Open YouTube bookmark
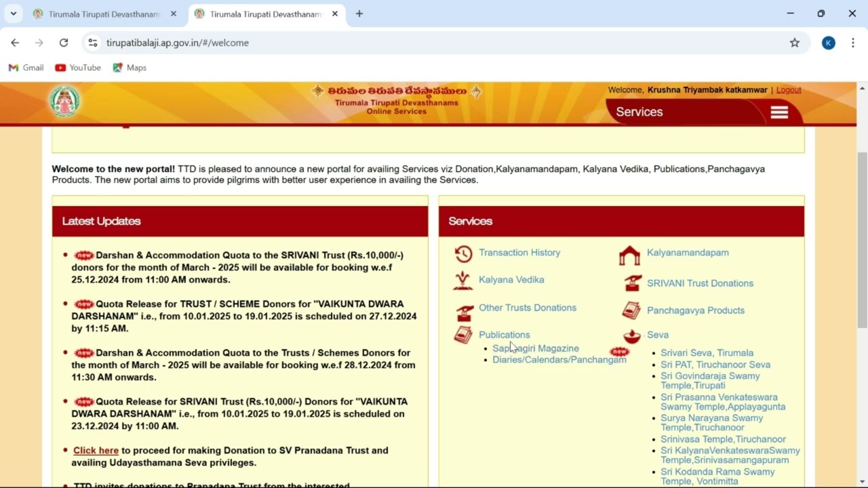868x488 pixels. coord(78,68)
